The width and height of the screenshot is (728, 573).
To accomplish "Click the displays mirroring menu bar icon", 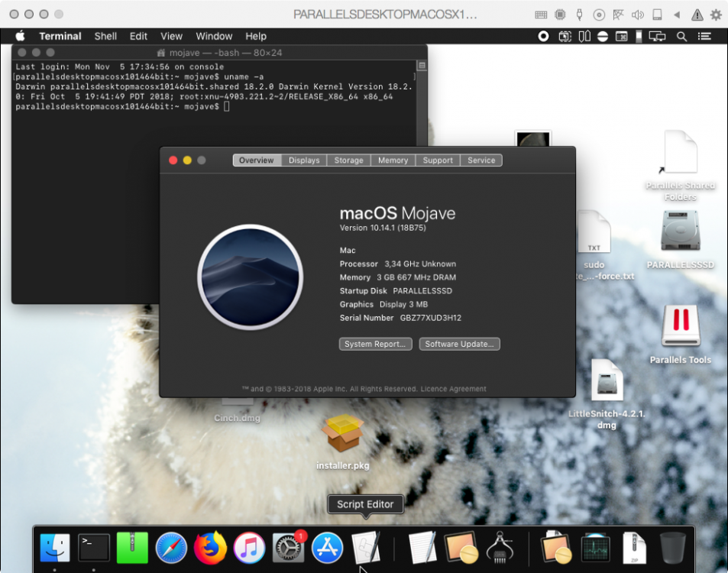I will tap(657, 36).
